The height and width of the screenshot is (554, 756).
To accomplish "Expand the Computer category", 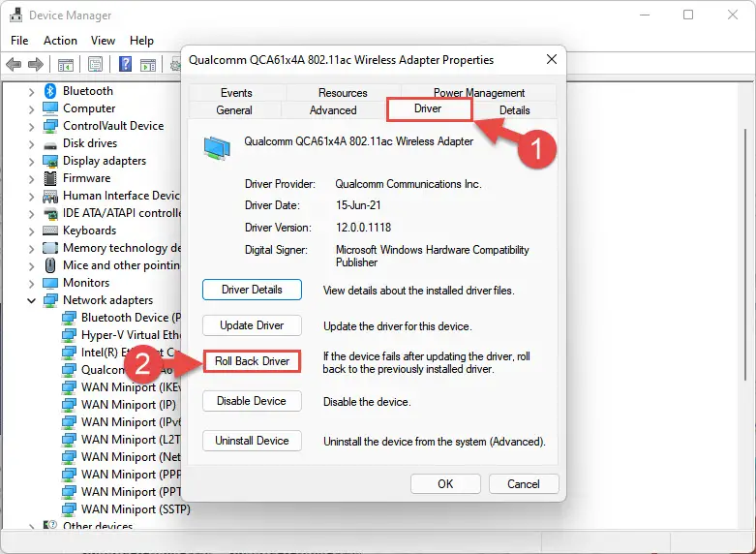I will click(x=31, y=109).
